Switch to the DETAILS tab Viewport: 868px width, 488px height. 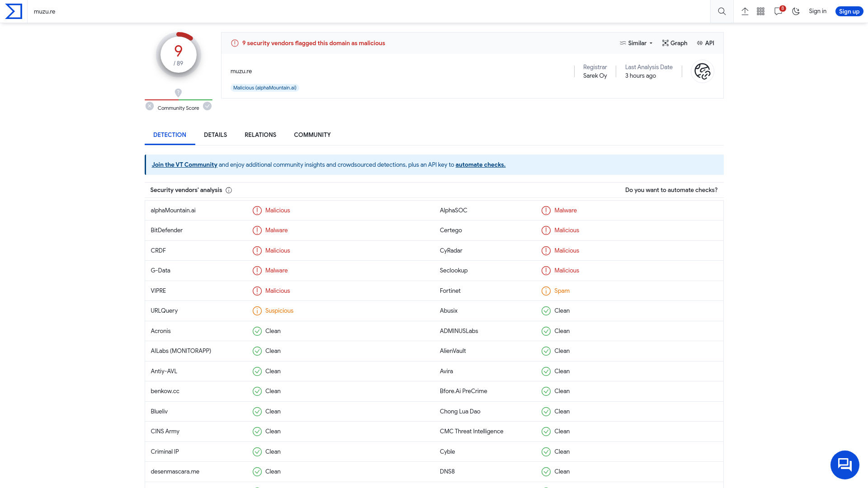click(x=215, y=135)
